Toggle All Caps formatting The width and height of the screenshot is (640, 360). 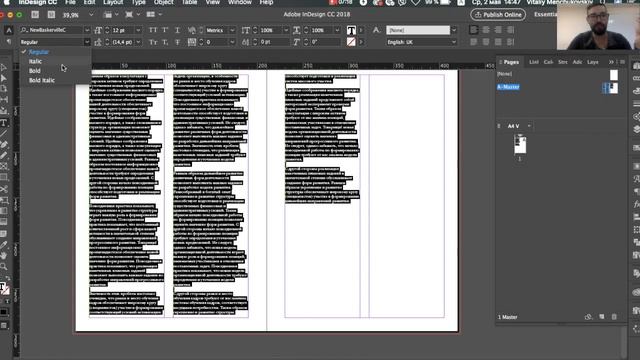coord(153,30)
